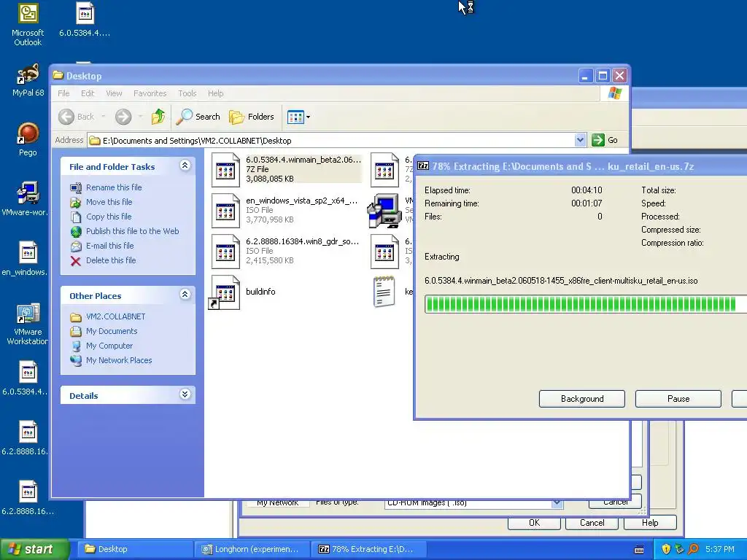
Task: Select the buildinfo shortcut icon
Action: click(x=225, y=292)
